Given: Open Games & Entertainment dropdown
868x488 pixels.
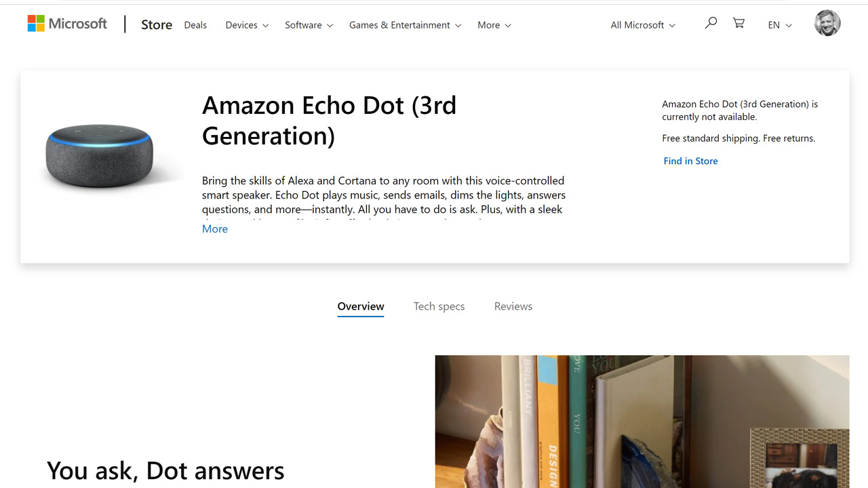Looking at the screenshot, I should pyautogui.click(x=405, y=25).
